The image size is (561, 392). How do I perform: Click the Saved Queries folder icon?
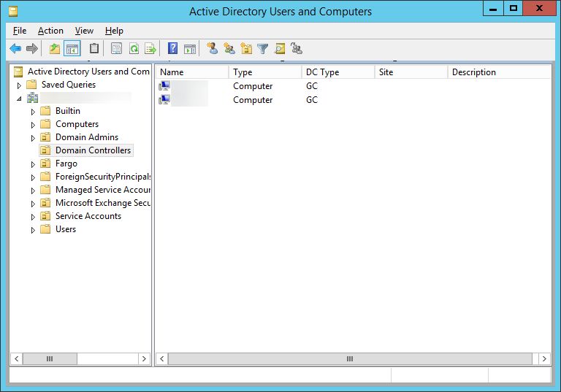(32, 85)
